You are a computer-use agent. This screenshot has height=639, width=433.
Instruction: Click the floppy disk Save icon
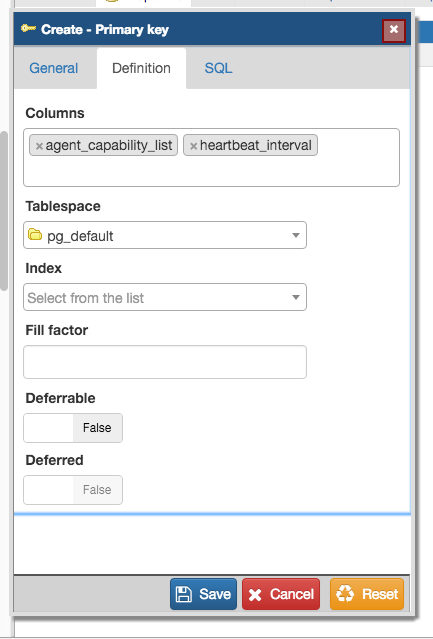click(x=183, y=594)
